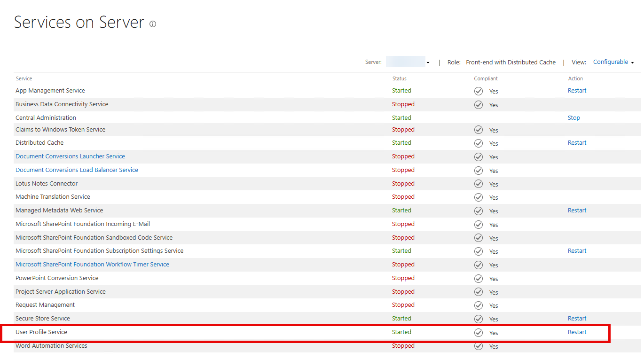Click compliant checkmark for Word Automation Services
This screenshot has height=359, width=644.
point(479,346)
